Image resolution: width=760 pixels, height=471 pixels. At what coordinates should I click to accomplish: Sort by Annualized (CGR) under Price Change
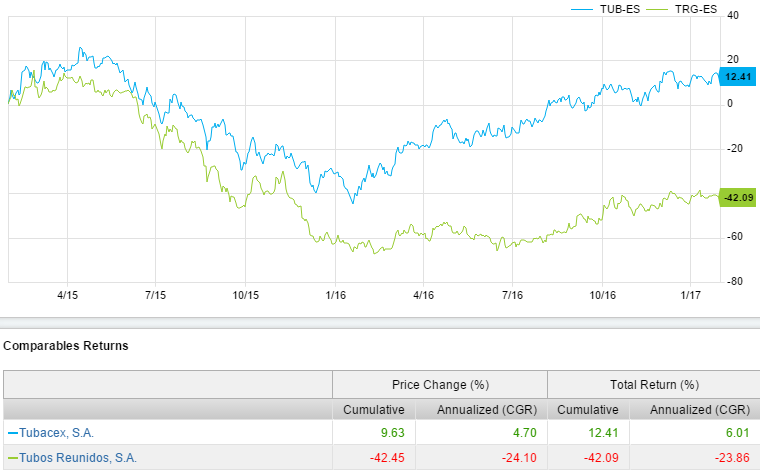[x=481, y=409]
